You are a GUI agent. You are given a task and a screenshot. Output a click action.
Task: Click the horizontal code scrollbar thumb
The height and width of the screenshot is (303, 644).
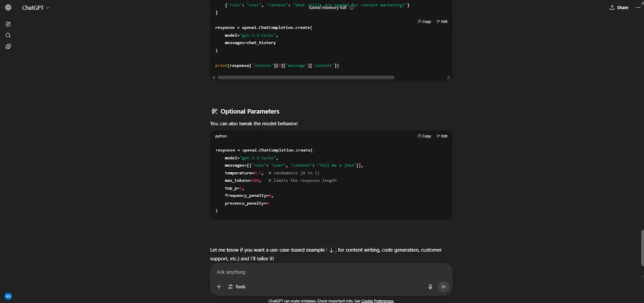point(306,78)
